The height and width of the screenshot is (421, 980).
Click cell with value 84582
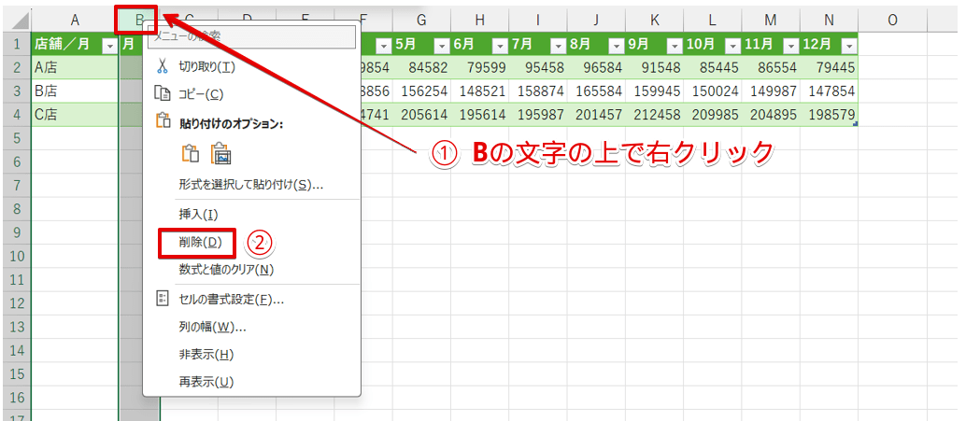pos(421,67)
